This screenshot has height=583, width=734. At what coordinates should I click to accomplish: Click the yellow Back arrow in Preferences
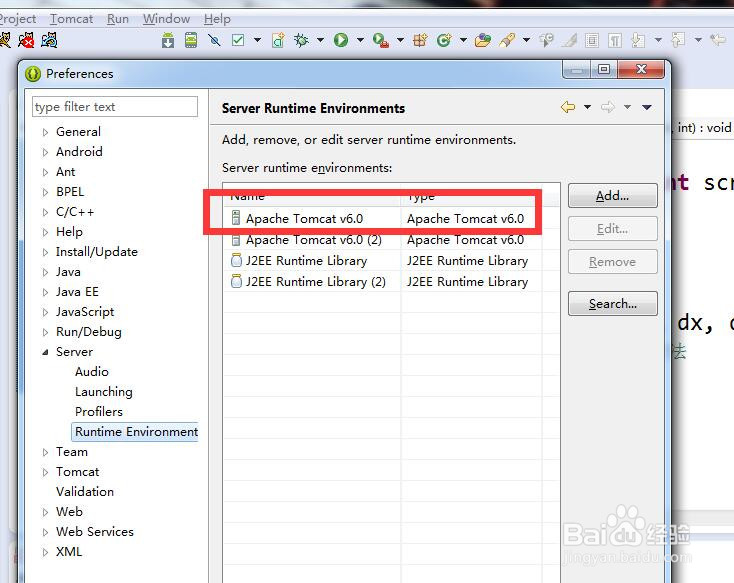(x=568, y=107)
